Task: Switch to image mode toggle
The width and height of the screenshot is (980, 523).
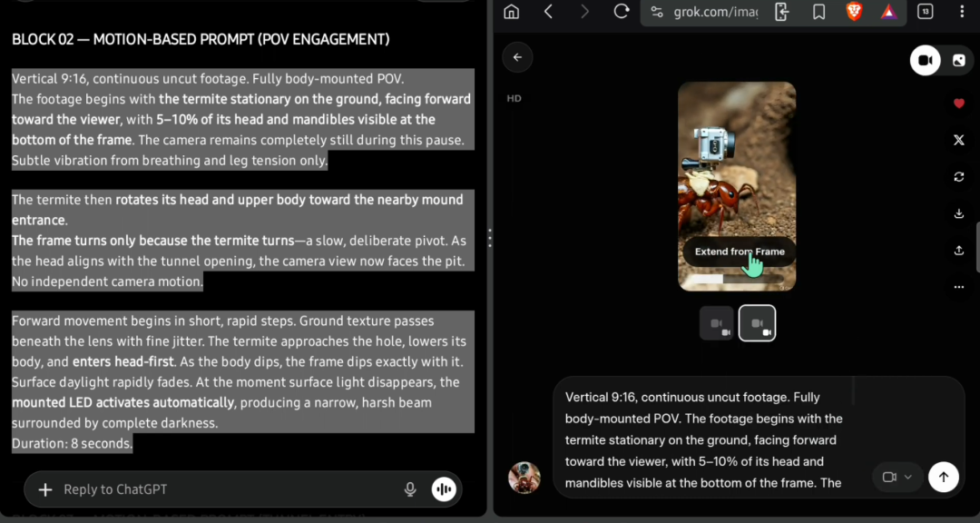Action: (958, 60)
